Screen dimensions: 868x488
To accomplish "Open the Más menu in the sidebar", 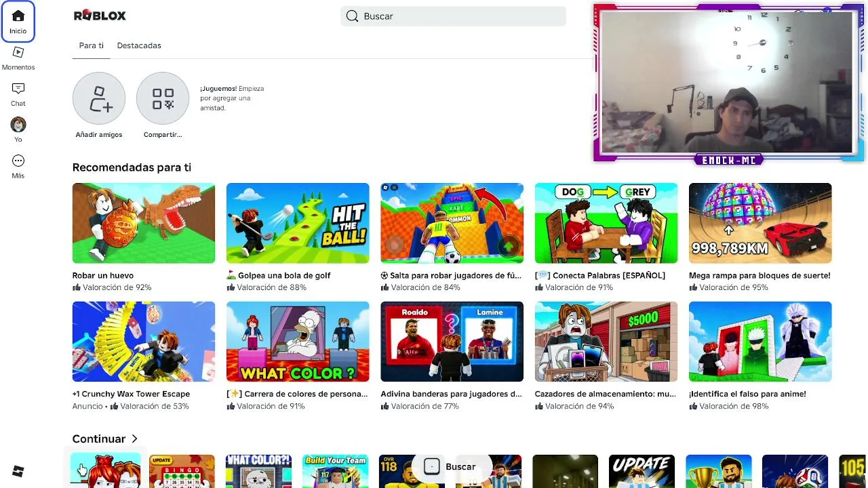I will pyautogui.click(x=18, y=166).
